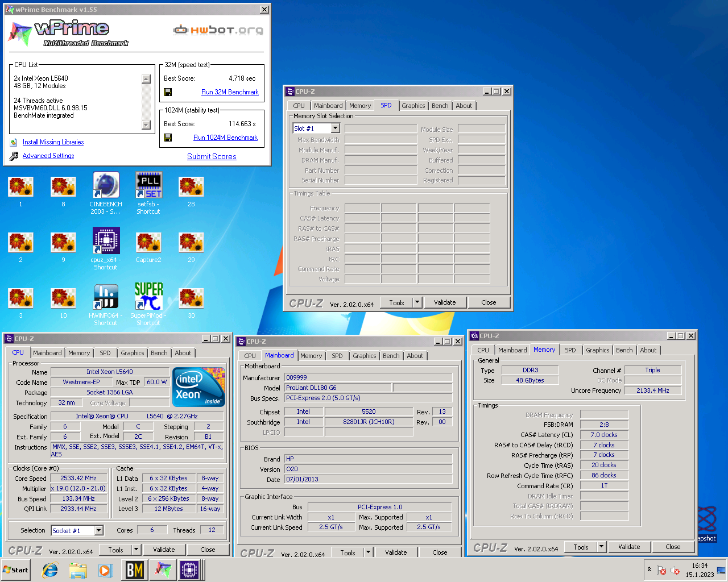Open the Install Missing Libraries link
Viewport: 728px width, 582px height.
pyautogui.click(x=53, y=142)
